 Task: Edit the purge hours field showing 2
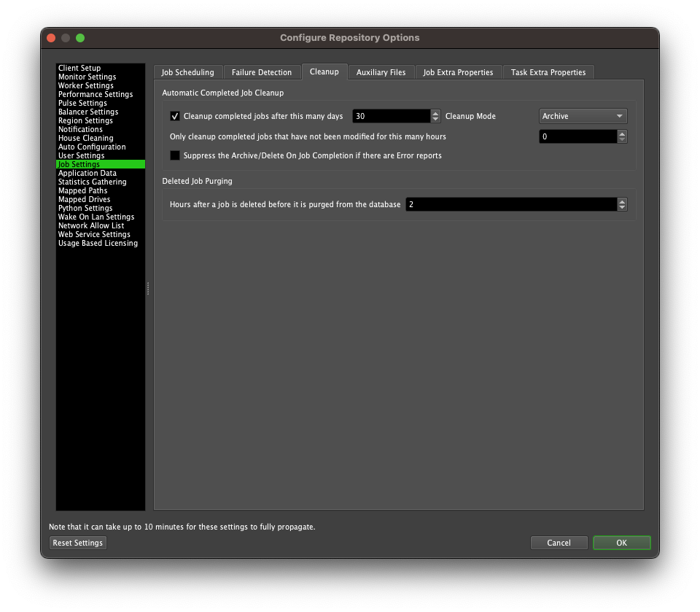(510, 204)
